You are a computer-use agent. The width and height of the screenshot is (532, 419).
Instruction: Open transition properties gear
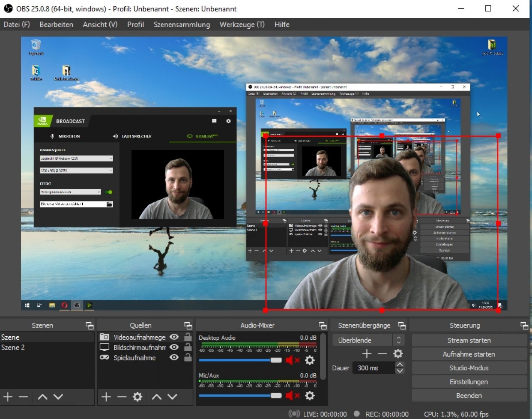coord(398,354)
